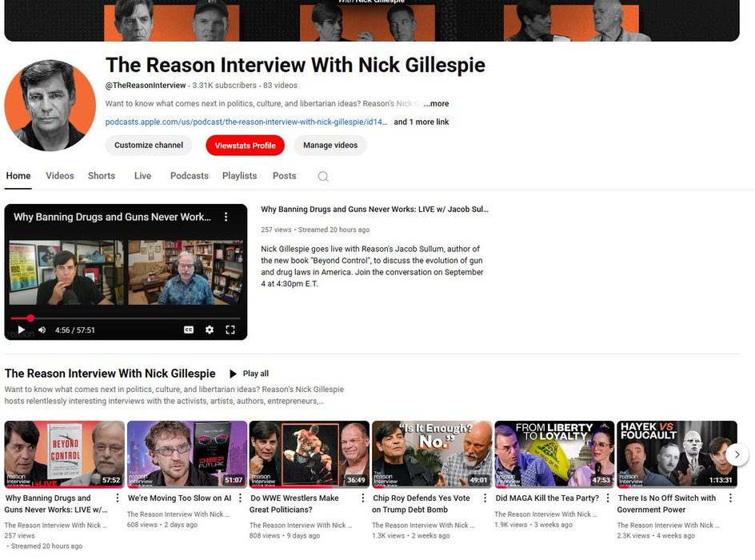Click the title 'Did MAGA Kill the Tea Party?'
This screenshot has width=755, height=560.
point(547,498)
